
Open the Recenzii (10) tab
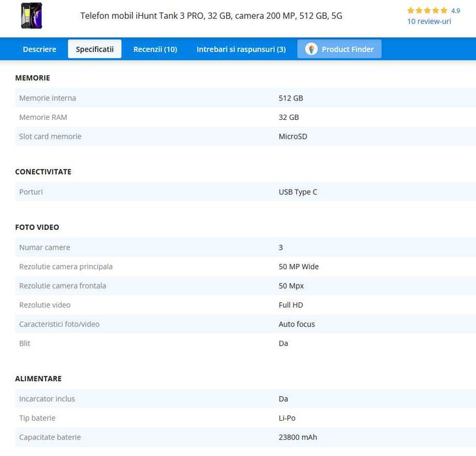click(x=155, y=49)
